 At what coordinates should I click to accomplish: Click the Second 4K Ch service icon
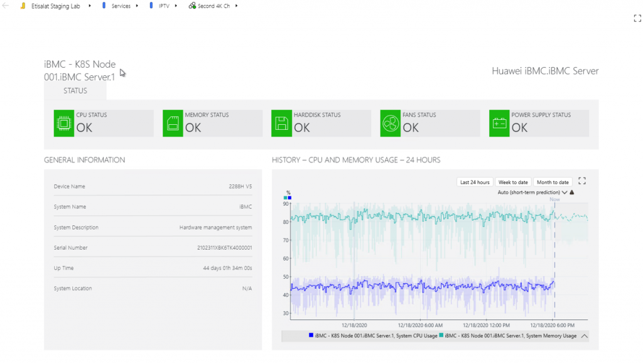pos(192,6)
